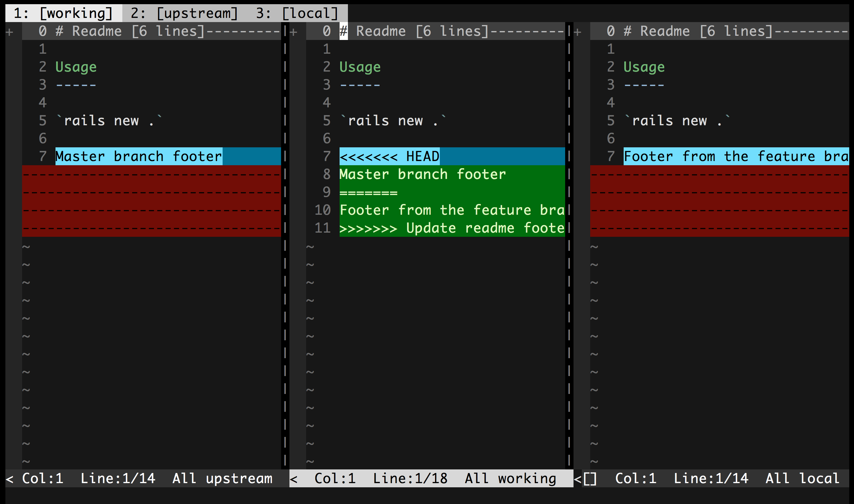The height and width of the screenshot is (504, 854).
Task: Focus the upstream status line
Action: 147,479
